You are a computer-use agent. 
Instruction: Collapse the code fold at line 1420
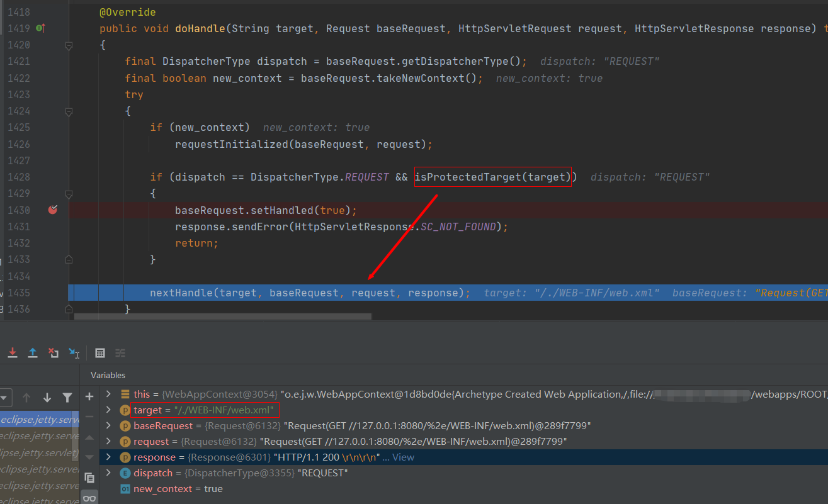pyautogui.click(x=69, y=45)
